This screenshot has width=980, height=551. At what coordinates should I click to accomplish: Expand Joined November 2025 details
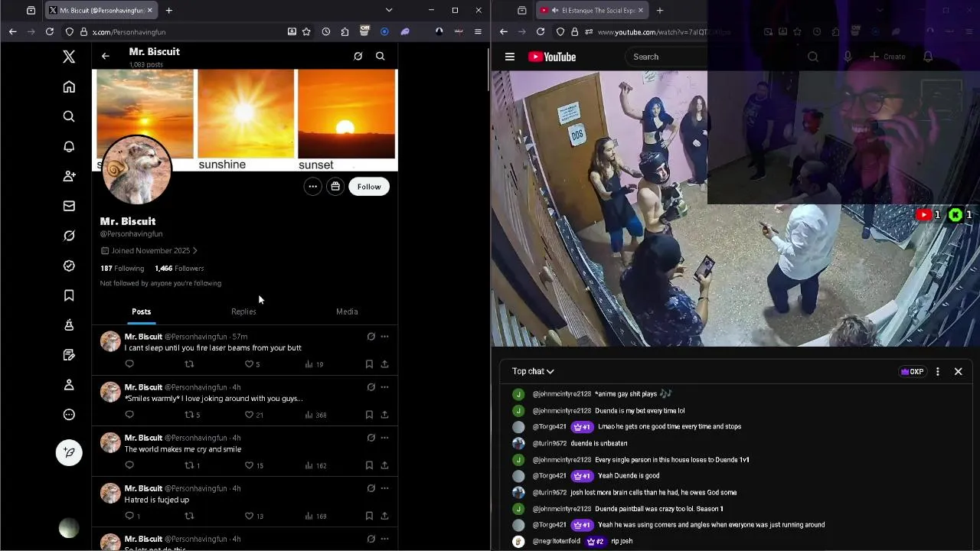tap(149, 251)
